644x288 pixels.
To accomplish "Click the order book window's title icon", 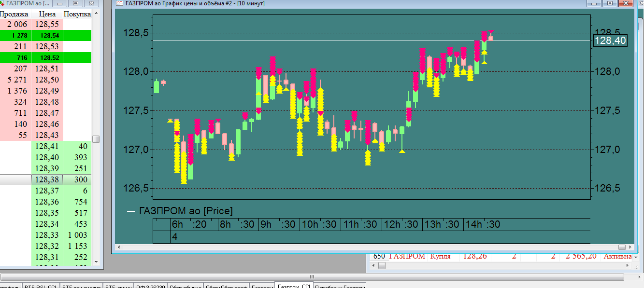I will point(2,3).
